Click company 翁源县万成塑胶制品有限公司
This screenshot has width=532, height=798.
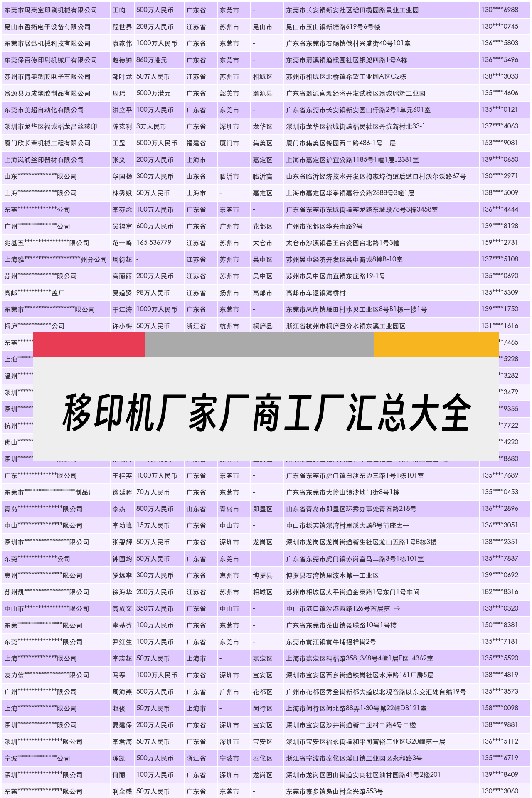click(x=47, y=93)
